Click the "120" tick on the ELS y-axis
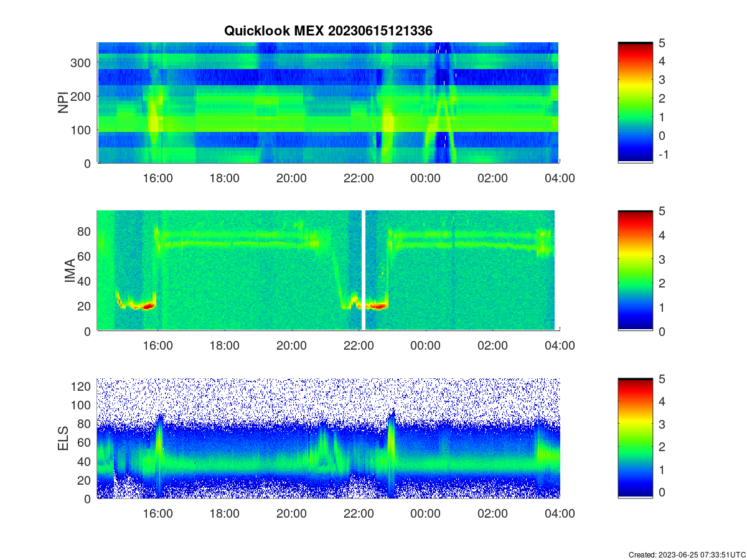This screenshot has height=560, width=747. [82, 386]
